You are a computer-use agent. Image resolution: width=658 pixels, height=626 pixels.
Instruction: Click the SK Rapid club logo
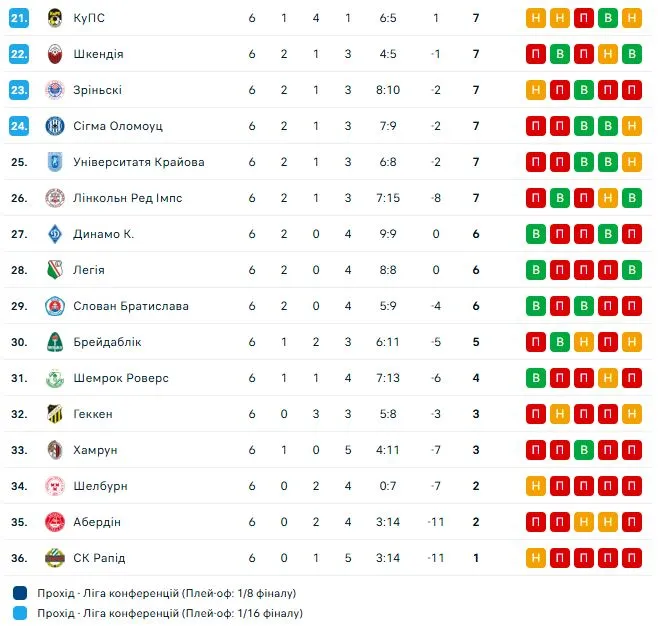(55, 558)
